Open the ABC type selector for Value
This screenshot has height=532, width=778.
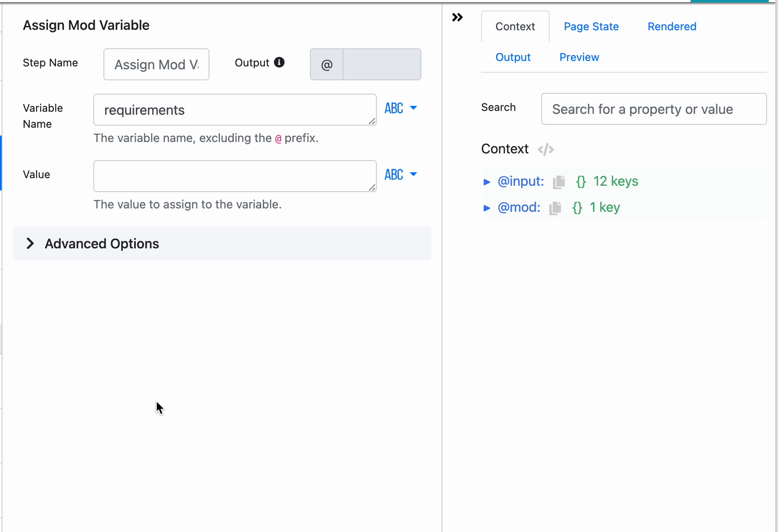(x=400, y=174)
